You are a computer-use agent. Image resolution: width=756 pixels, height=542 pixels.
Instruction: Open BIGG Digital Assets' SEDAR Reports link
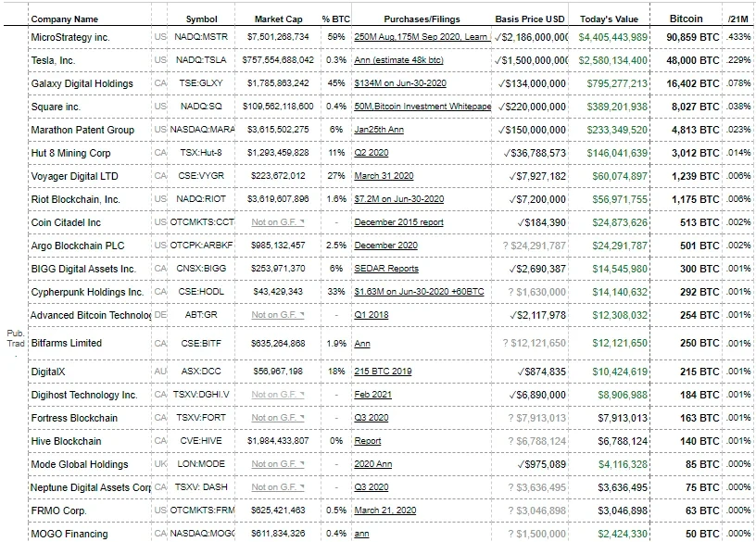pyautogui.click(x=386, y=269)
